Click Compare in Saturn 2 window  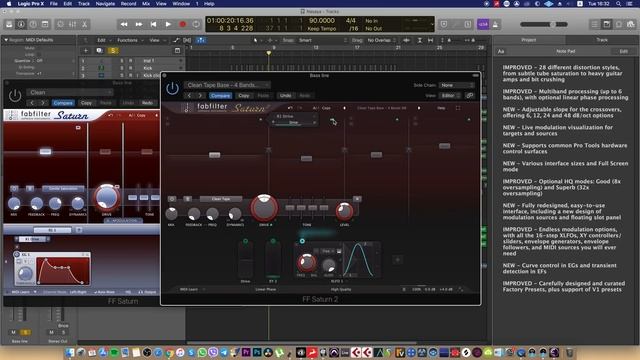pos(220,96)
